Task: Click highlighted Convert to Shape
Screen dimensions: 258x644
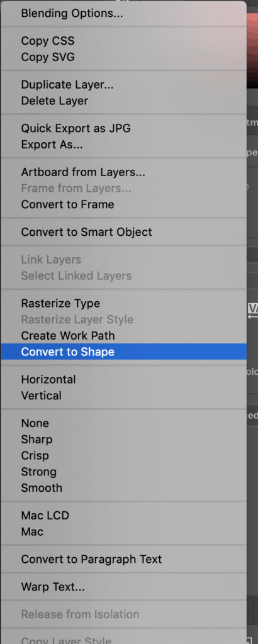Action: 123,352
